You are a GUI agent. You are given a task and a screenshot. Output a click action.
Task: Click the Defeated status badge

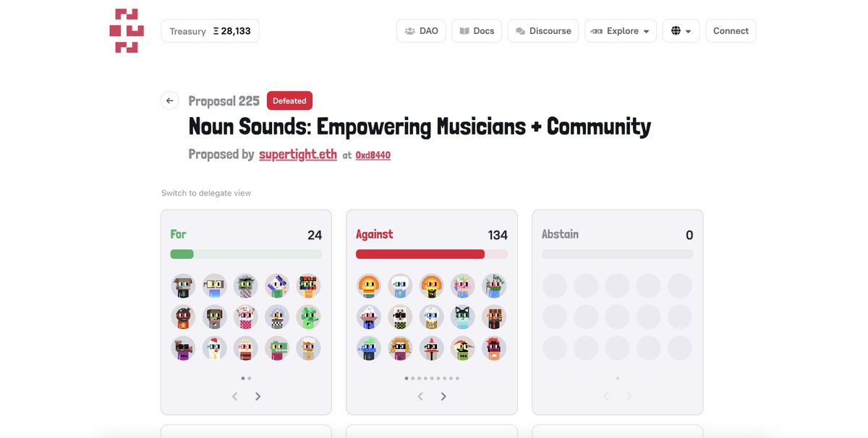289,100
